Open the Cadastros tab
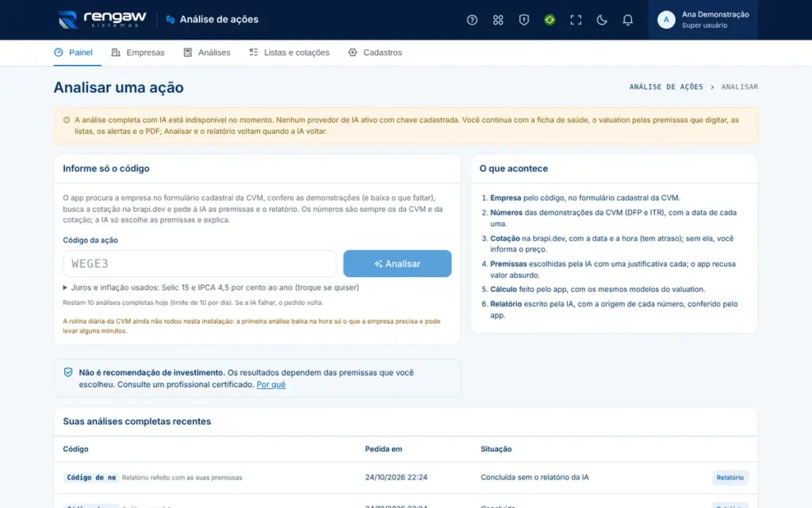Screen dimensions: 812x508 375,52
